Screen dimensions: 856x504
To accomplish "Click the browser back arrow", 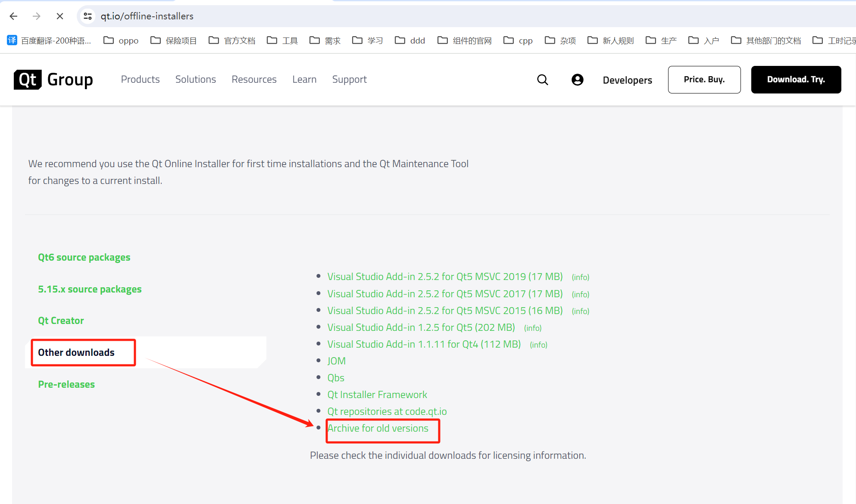I will [x=14, y=16].
